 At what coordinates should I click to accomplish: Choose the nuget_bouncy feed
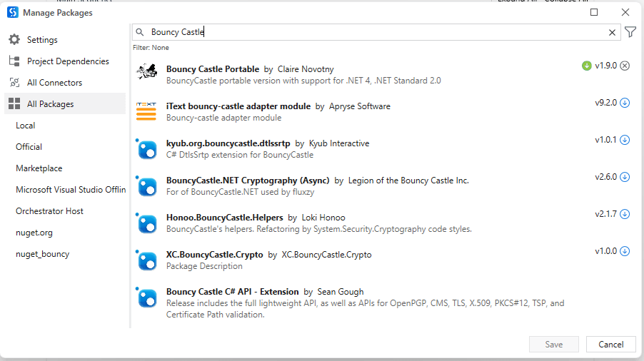(x=43, y=254)
